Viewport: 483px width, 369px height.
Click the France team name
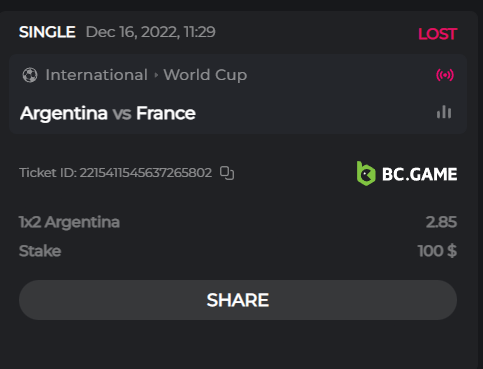(x=166, y=113)
